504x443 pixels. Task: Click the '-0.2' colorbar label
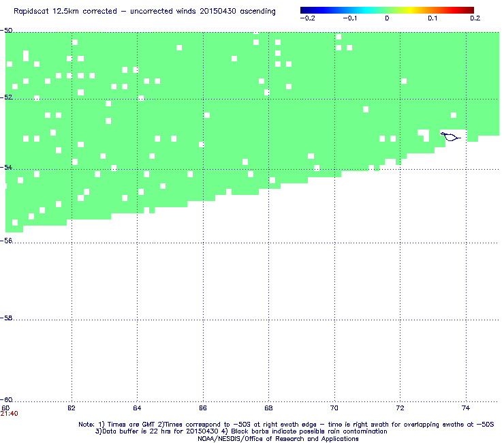pyautogui.click(x=308, y=18)
